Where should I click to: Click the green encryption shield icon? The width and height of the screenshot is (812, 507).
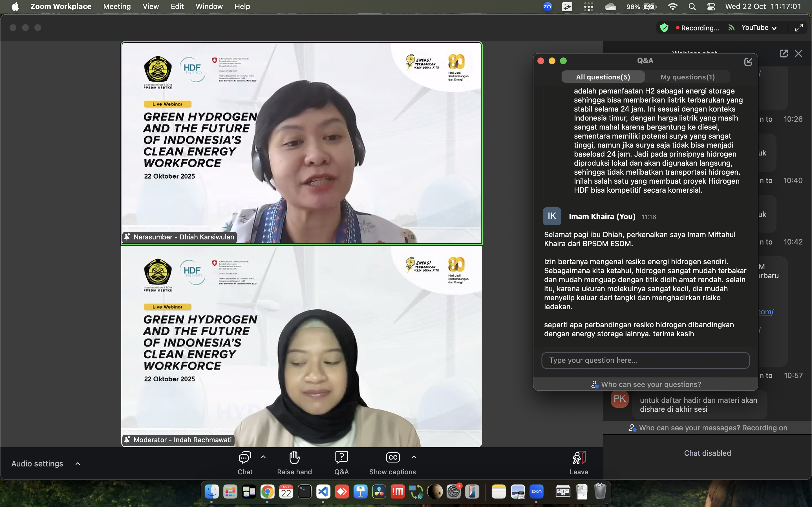[664, 28]
